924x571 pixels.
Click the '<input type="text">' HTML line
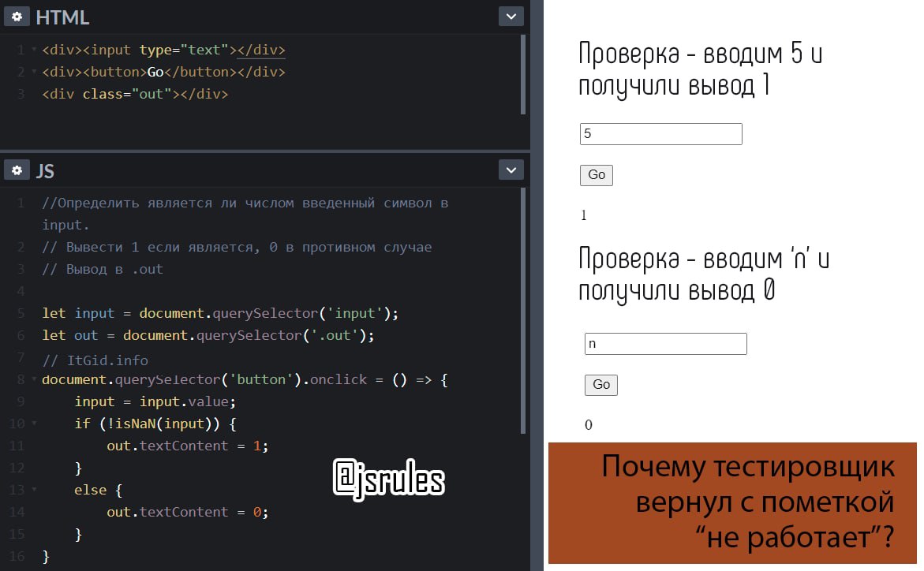point(163,50)
